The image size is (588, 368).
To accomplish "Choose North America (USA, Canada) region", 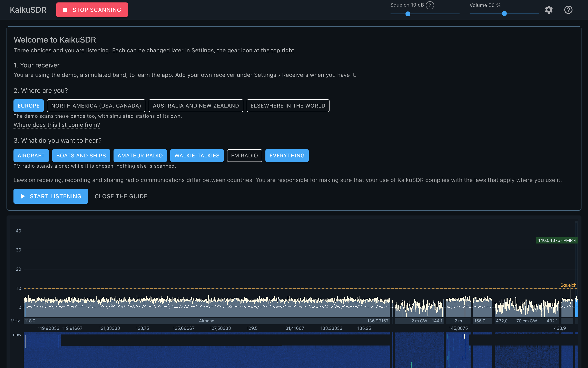I will 96,106.
